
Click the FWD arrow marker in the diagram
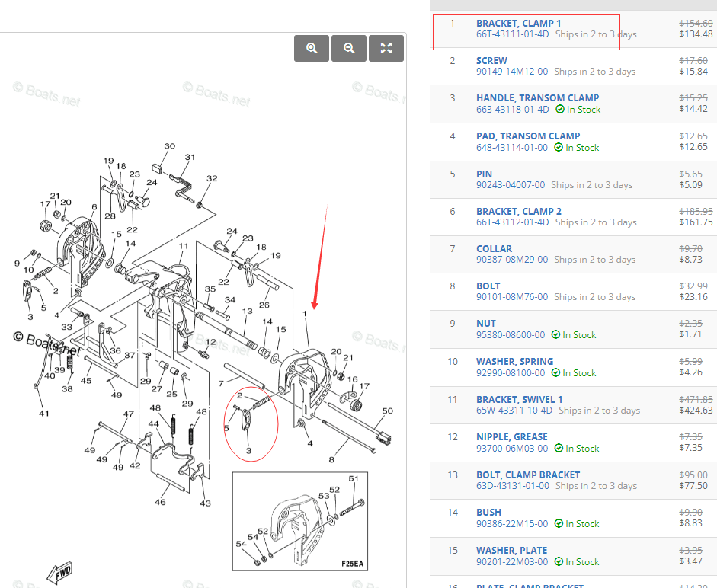pos(60,571)
